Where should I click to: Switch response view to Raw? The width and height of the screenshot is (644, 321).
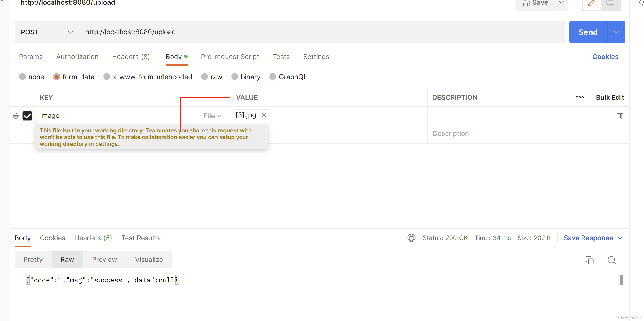[x=67, y=259]
